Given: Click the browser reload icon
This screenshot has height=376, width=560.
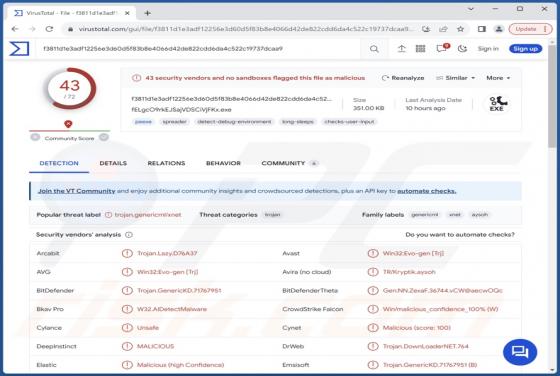Looking at the screenshot, I should [49, 29].
